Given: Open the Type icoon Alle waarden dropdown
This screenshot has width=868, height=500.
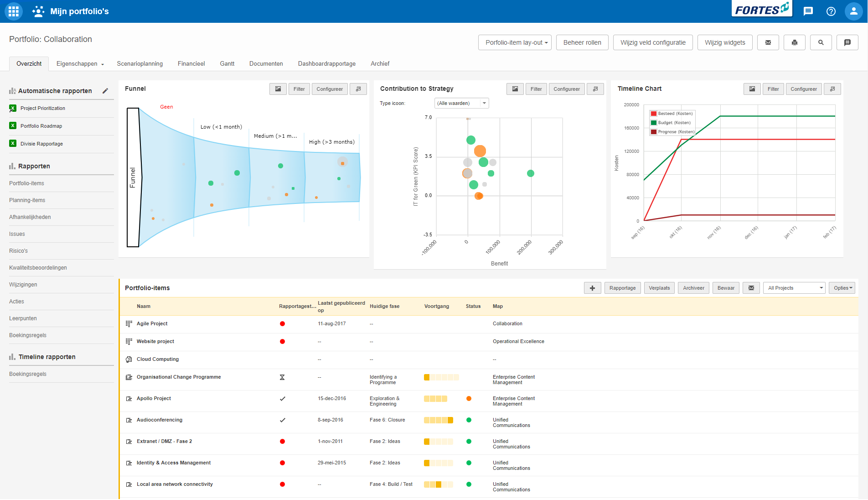Looking at the screenshot, I should click(461, 103).
